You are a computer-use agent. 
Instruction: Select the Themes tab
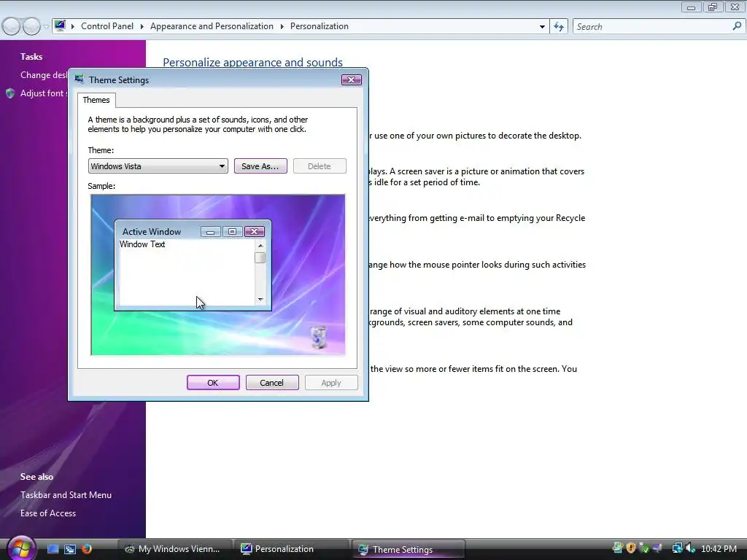pos(96,100)
